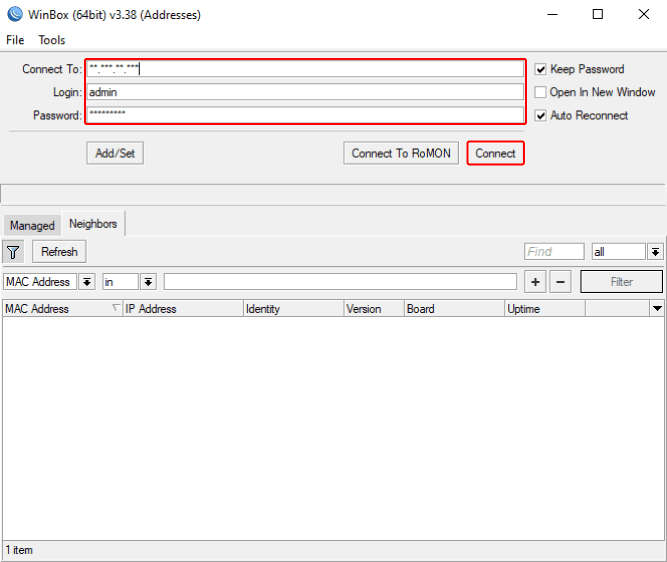Minimize the WinBox window
Image resolution: width=667 pixels, height=562 pixels.
click(553, 14)
